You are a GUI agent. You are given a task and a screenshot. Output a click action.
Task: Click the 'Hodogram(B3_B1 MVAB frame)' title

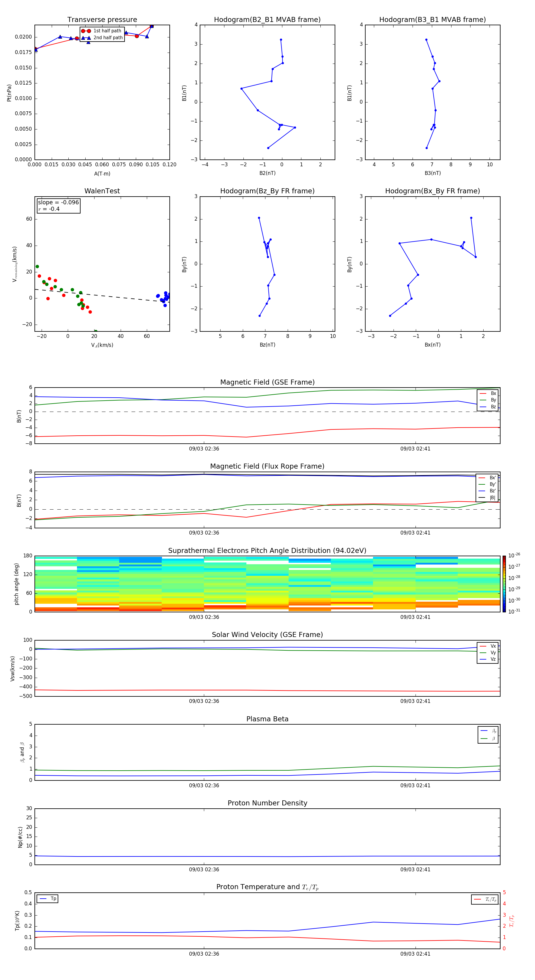coord(432,20)
